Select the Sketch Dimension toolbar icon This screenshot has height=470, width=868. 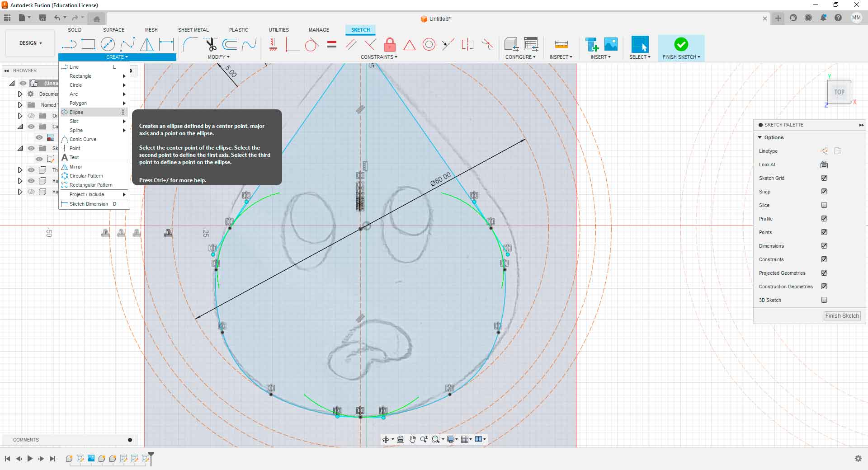[166, 44]
